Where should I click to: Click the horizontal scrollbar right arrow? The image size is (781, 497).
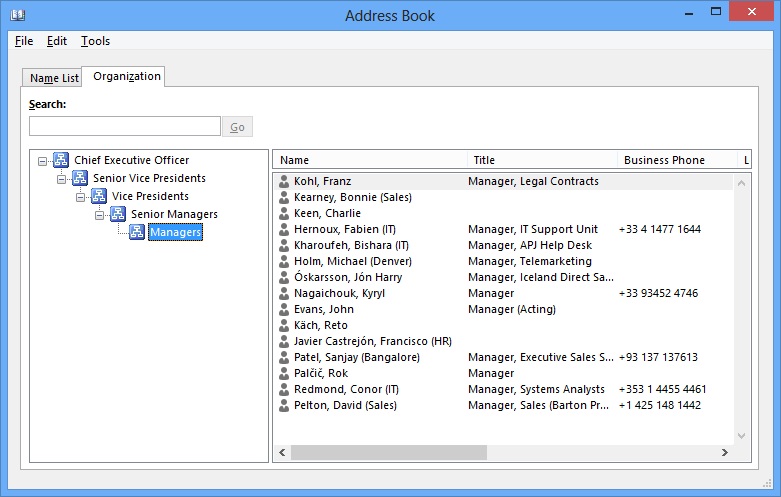[x=724, y=453]
